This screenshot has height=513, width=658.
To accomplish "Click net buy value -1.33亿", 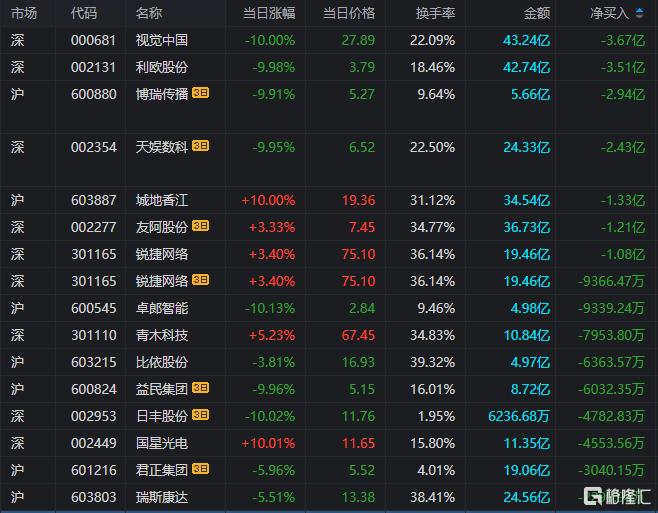I will 623,200.
